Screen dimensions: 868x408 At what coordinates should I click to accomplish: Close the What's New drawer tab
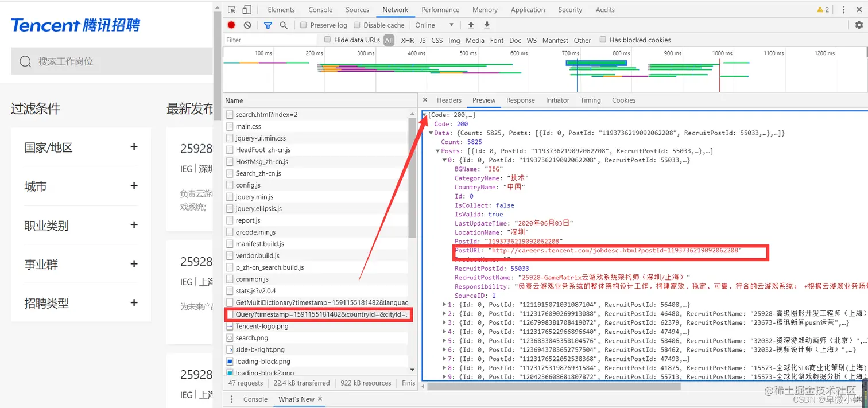320,399
